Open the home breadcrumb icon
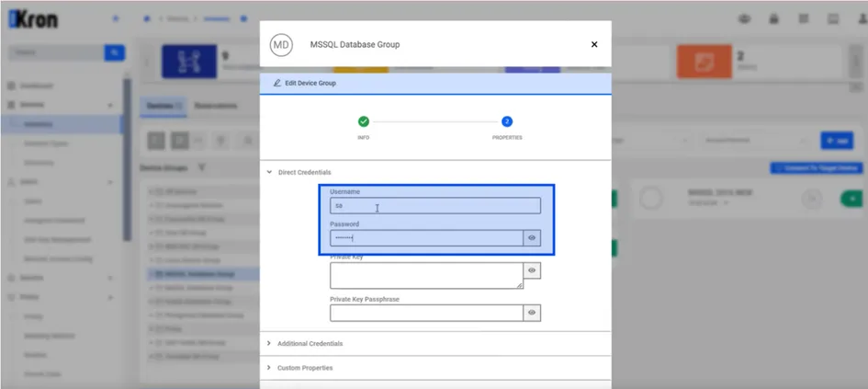Viewport: 868px width, 389px height. point(147,18)
